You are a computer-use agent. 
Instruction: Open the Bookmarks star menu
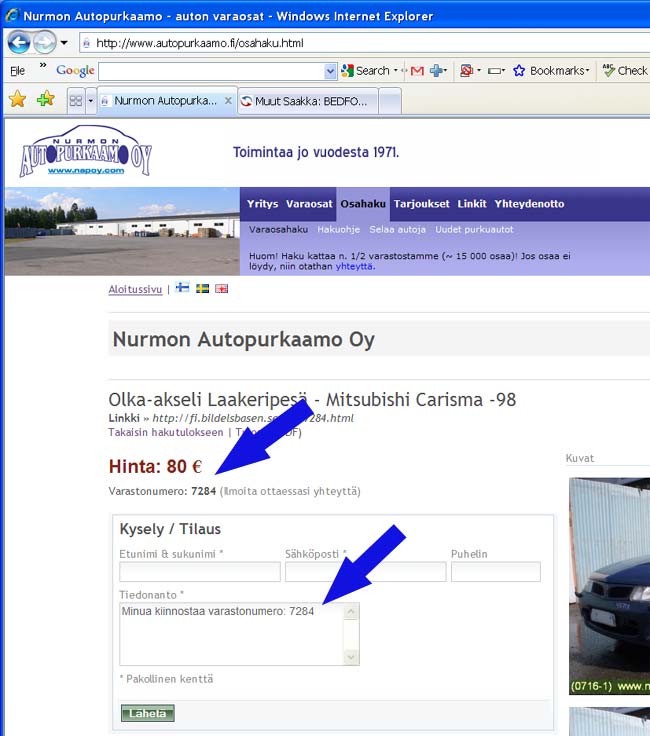(550, 71)
